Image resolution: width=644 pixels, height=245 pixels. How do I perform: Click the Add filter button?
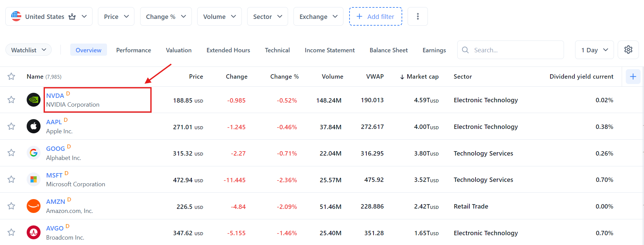[375, 17]
